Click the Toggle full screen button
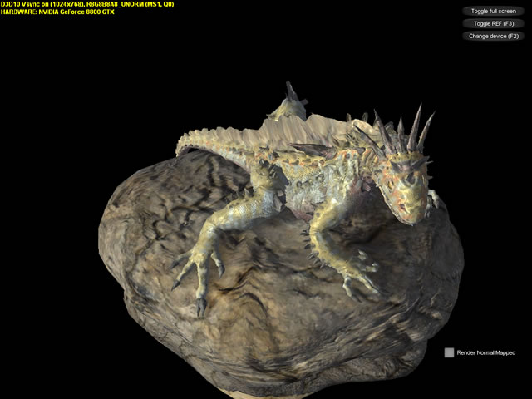 point(493,11)
